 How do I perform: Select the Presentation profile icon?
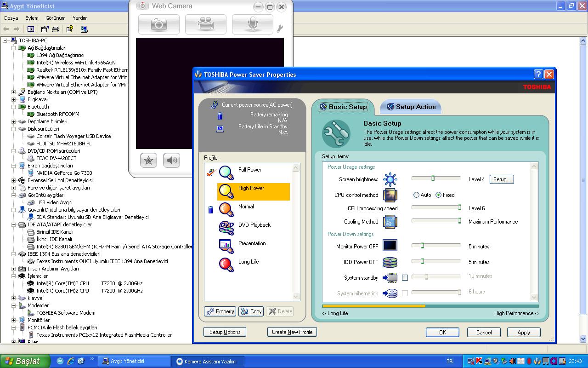pyautogui.click(x=226, y=246)
